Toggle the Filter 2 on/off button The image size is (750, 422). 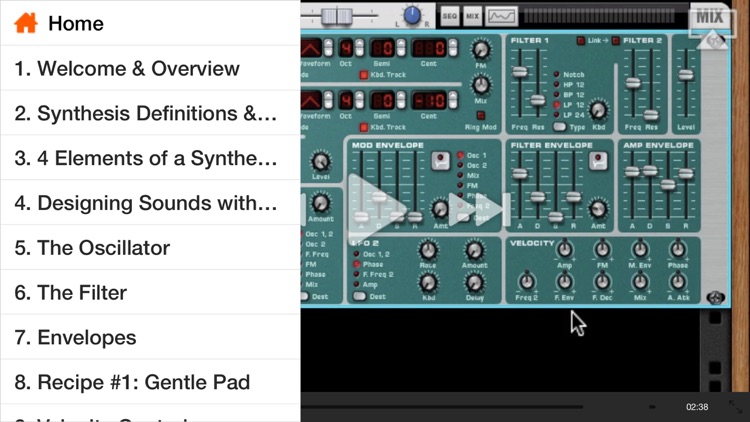tap(616, 41)
